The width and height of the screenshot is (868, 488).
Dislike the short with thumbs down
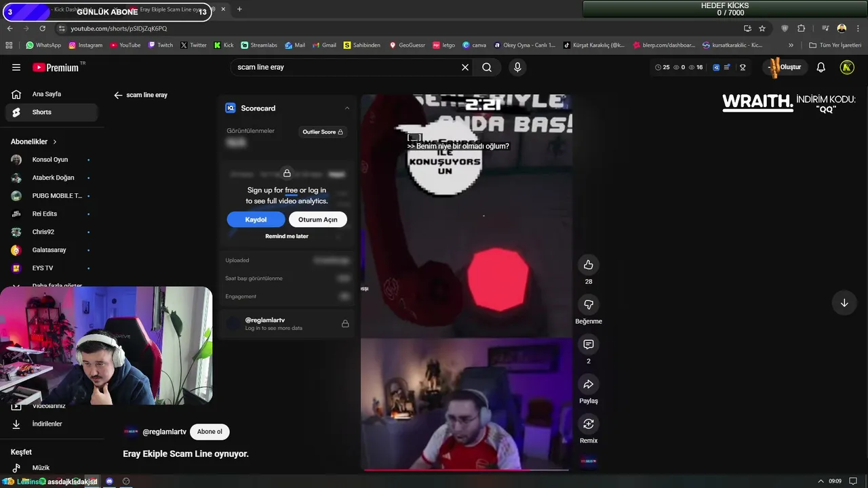click(589, 305)
